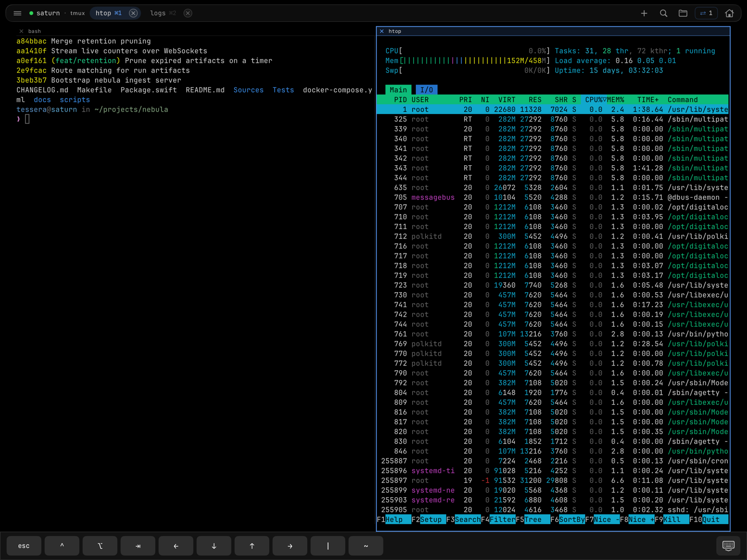Select the Main tab in htop
Screen dimensions: 747x560
398,90
